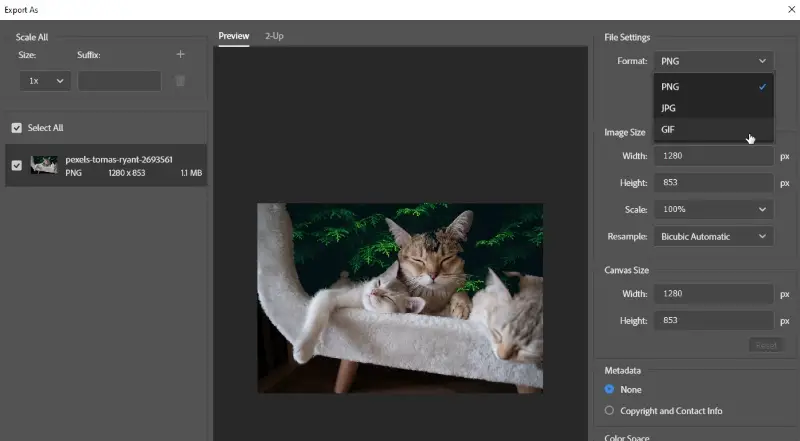This screenshot has height=441, width=800.
Task: Click the Suffix text input field
Action: pyautogui.click(x=119, y=81)
